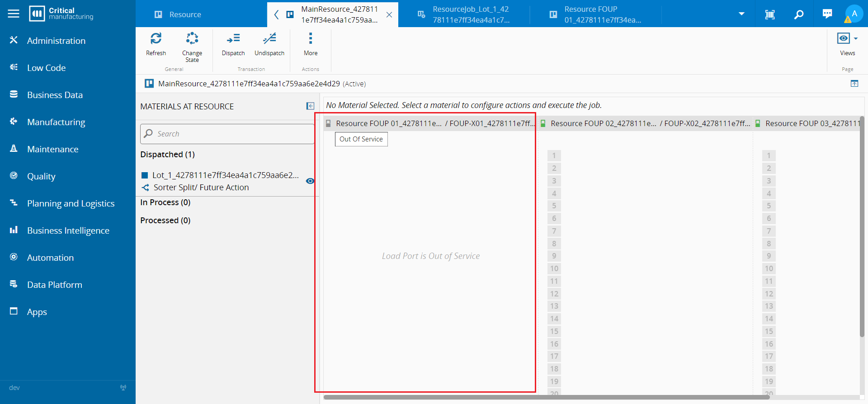Click the Undispatch transaction button
Image resolution: width=868 pixels, height=404 pixels.
tap(269, 44)
